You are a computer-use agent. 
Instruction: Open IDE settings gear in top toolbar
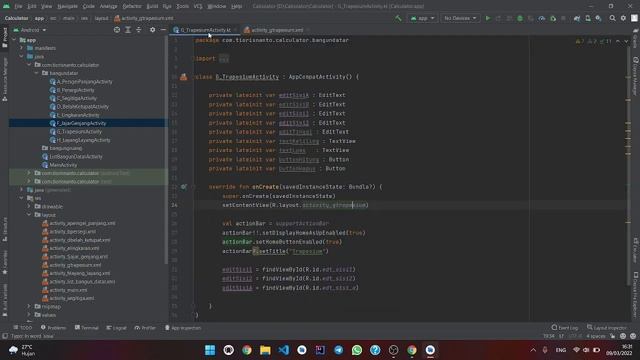(623, 18)
